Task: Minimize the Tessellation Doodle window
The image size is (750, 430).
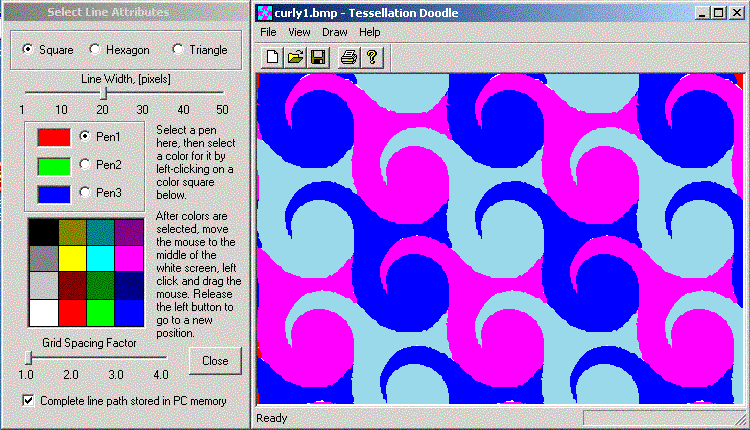Action: (702, 13)
